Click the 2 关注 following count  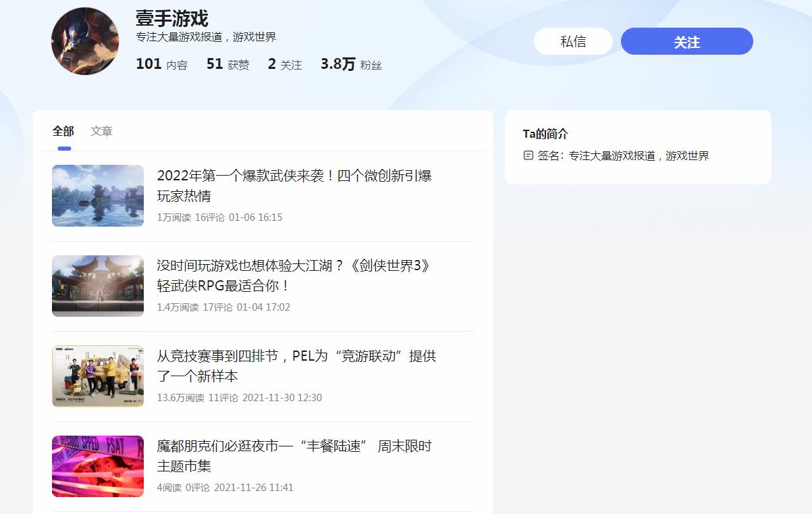click(x=285, y=64)
